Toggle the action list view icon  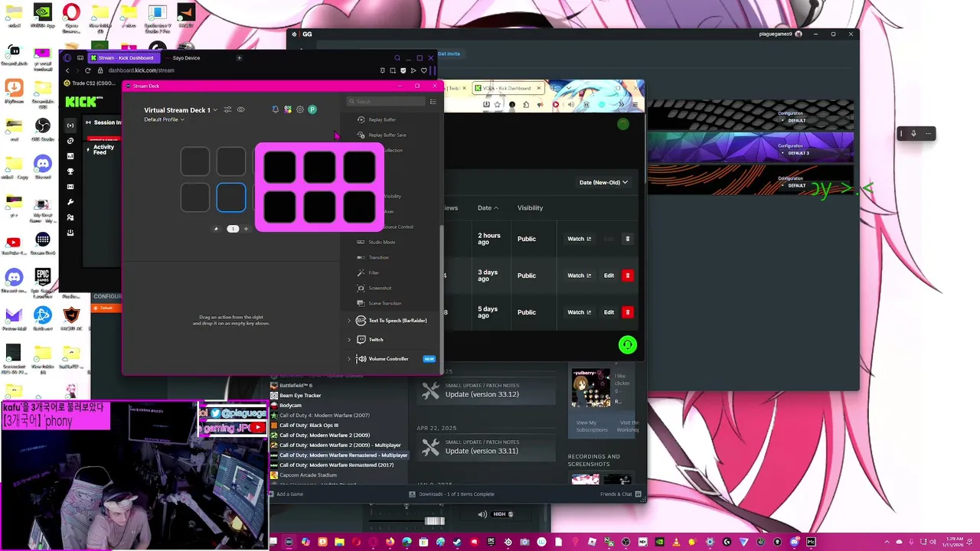[433, 102]
